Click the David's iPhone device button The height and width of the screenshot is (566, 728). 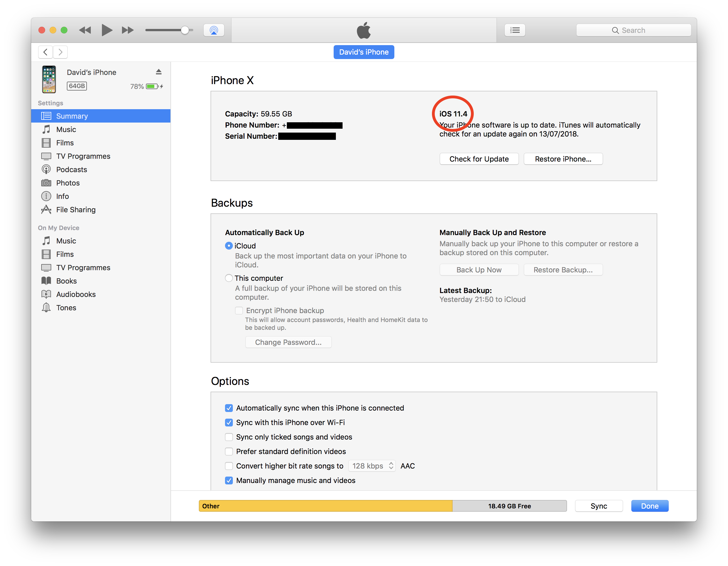tap(364, 52)
